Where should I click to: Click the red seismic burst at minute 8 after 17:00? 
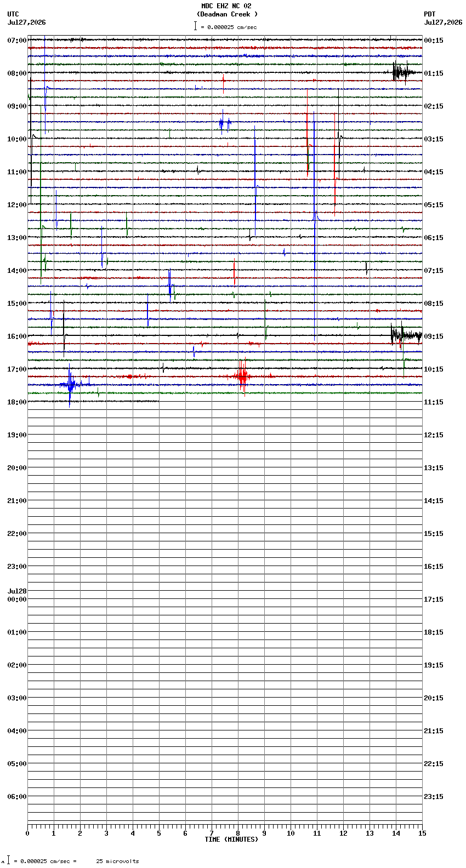242,376
